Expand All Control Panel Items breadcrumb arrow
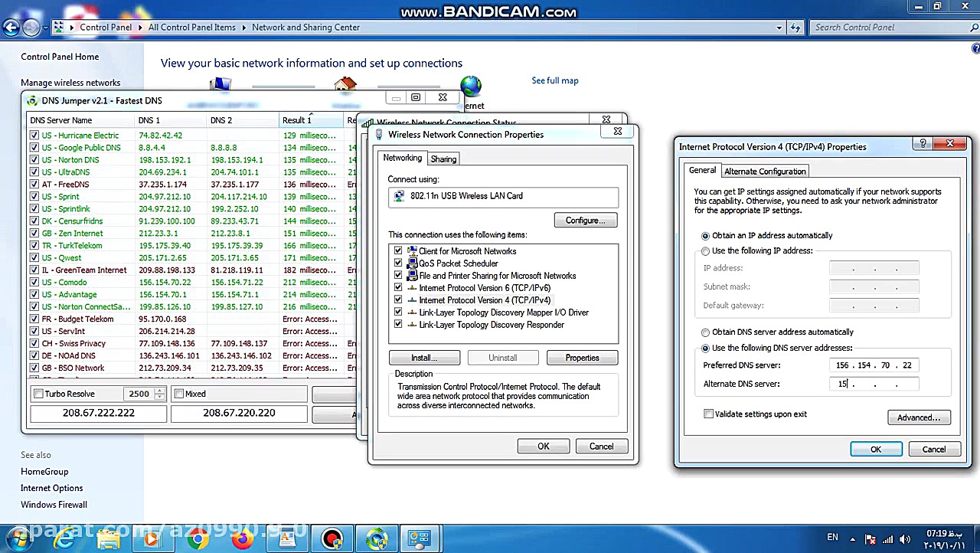The image size is (980, 553). pos(244,28)
